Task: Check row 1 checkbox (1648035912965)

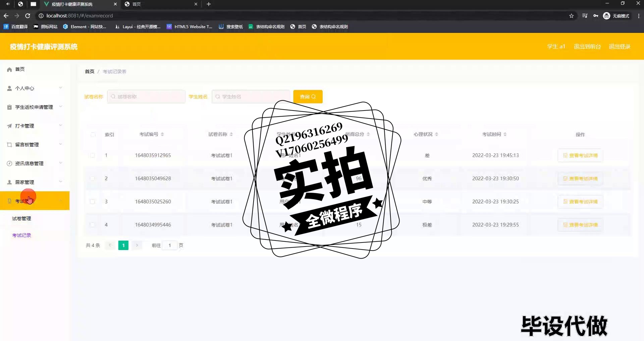Action: coord(93,155)
